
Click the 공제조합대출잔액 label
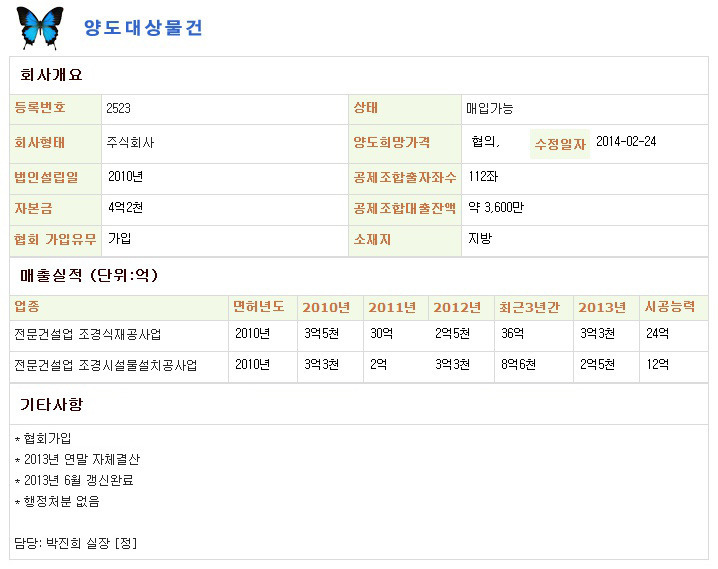click(x=404, y=209)
